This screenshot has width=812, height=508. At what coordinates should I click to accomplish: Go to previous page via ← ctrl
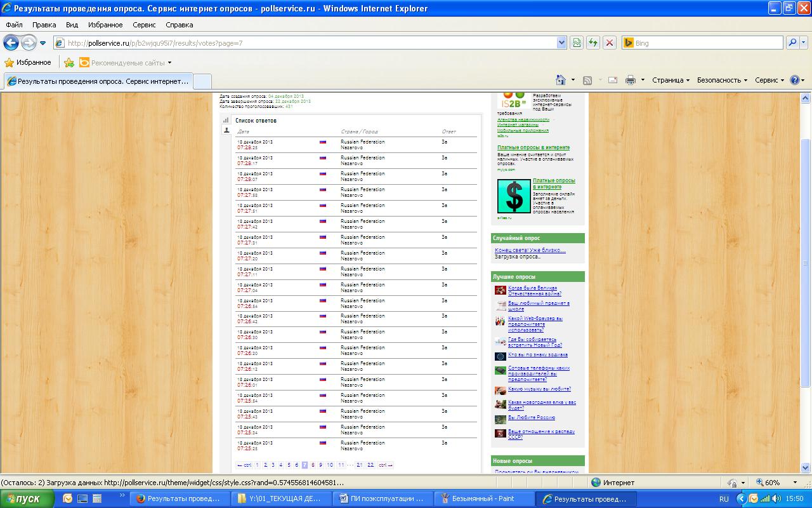pyautogui.click(x=244, y=465)
